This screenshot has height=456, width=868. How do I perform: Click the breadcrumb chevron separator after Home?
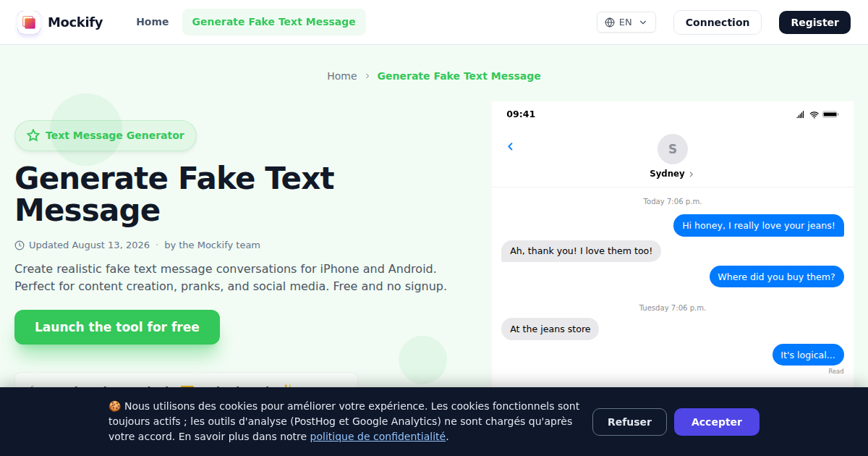[x=367, y=76]
